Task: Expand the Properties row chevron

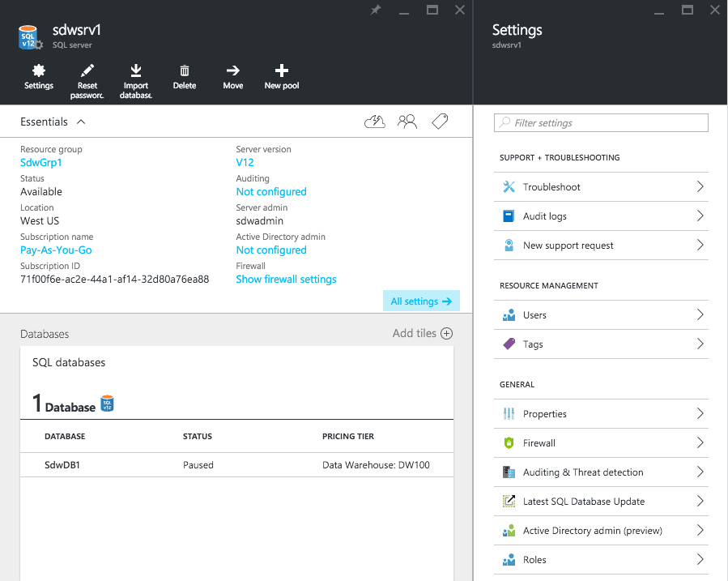Action: click(700, 414)
